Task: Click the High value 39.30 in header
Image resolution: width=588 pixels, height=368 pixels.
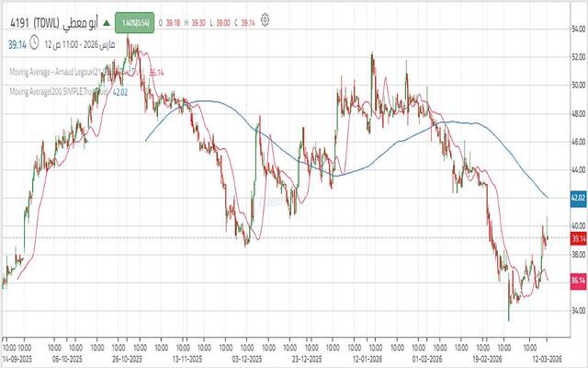Action: pyautogui.click(x=198, y=19)
